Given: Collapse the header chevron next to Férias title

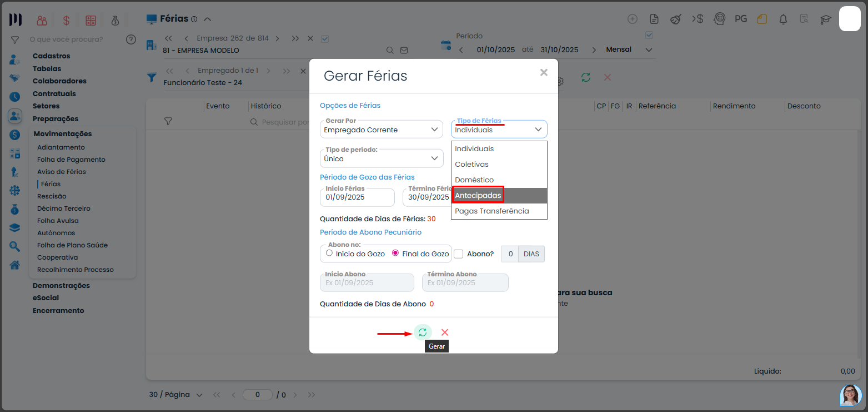Looking at the screenshot, I should (x=208, y=19).
